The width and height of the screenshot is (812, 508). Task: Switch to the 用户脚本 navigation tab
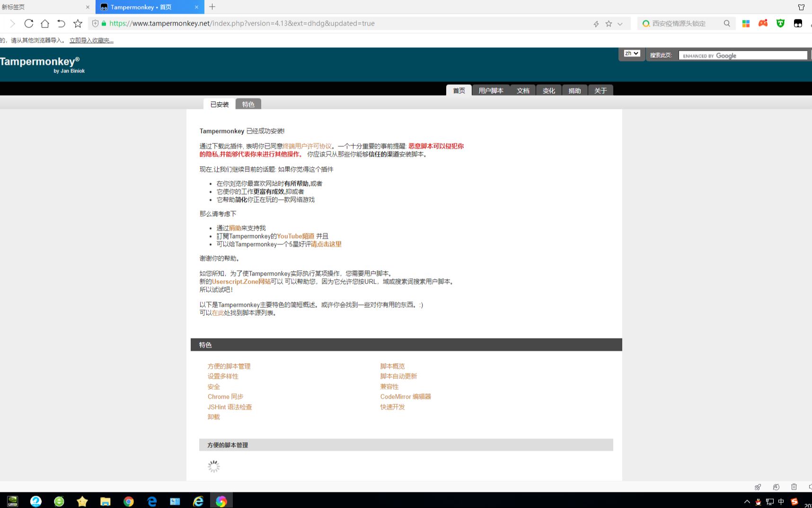pyautogui.click(x=491, y=90)
